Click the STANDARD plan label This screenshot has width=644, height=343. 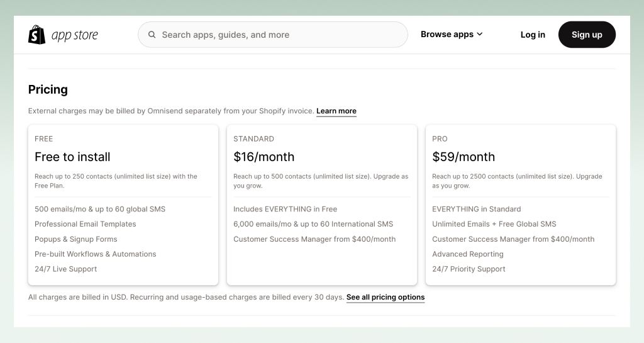253,139
